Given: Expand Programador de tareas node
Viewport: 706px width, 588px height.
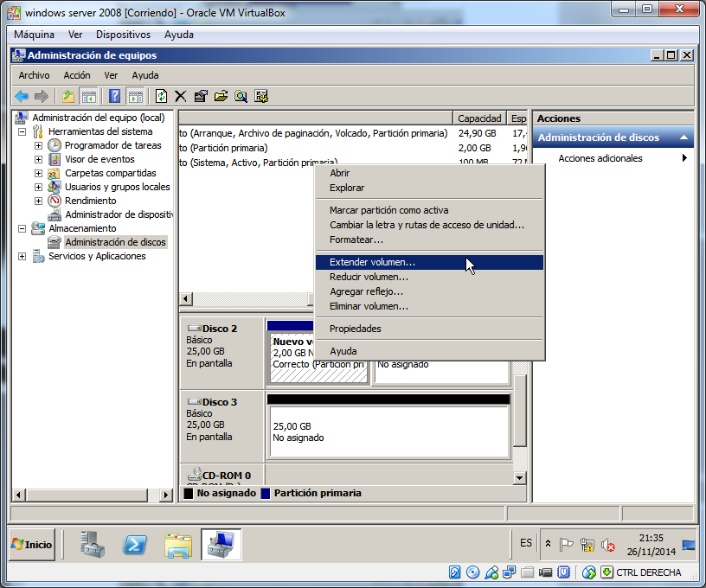Looking at the screenshot, I should tap(39, 146).
